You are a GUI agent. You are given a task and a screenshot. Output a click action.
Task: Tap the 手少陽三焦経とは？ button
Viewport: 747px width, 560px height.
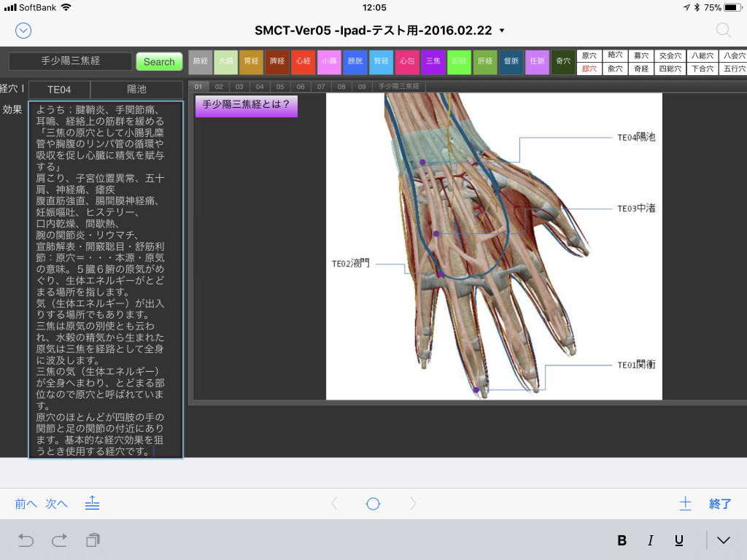pyautogui.click(x=246, y=105)
